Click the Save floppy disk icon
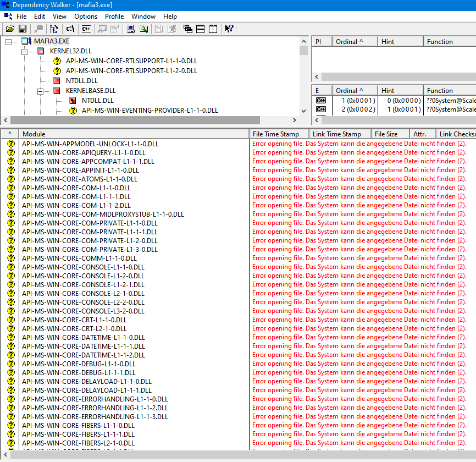 click(x=23, y=29)
